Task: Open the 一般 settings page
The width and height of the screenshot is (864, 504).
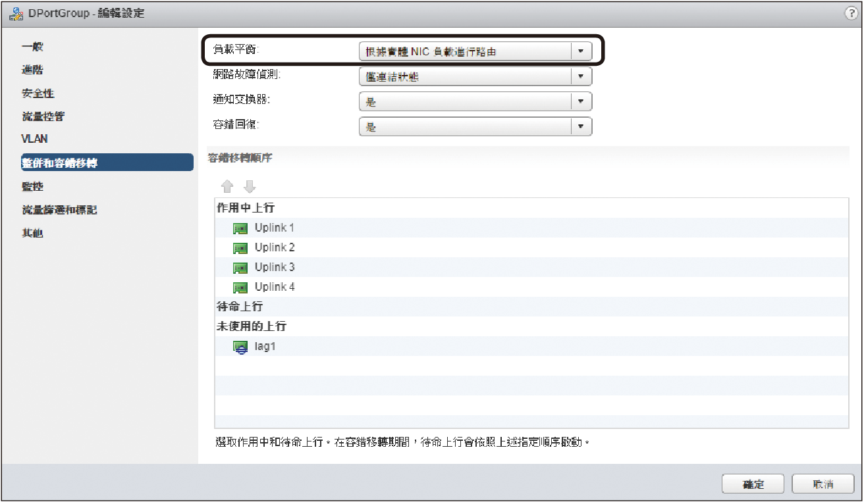Action: coord(32,47)
